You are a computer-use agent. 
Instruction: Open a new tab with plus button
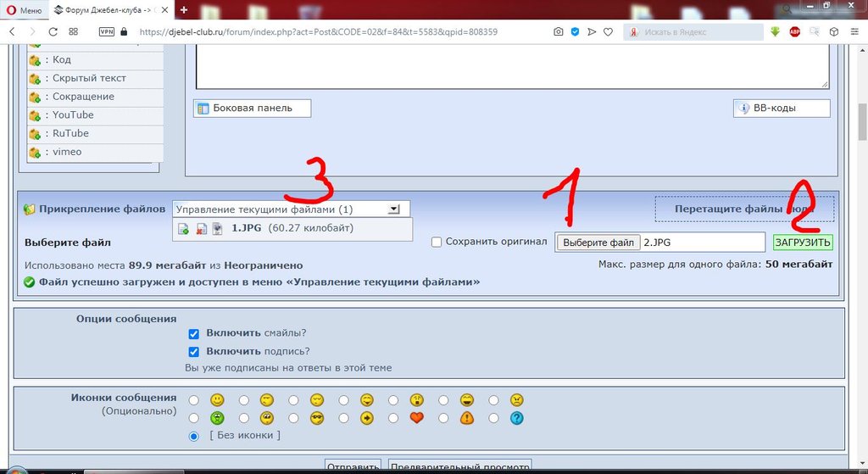[184, 9]
